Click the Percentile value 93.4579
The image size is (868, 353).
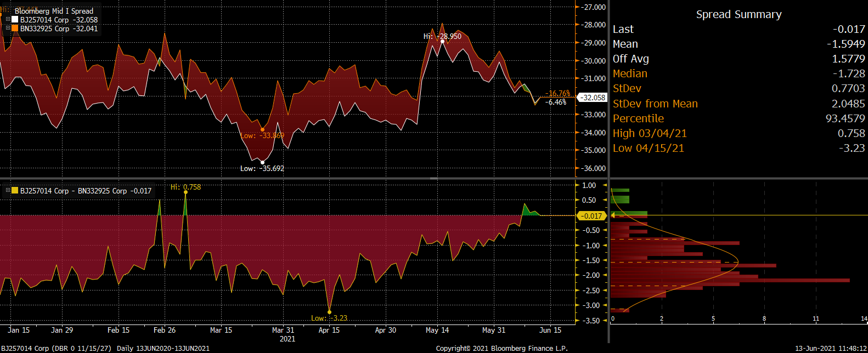coord(845,118)
